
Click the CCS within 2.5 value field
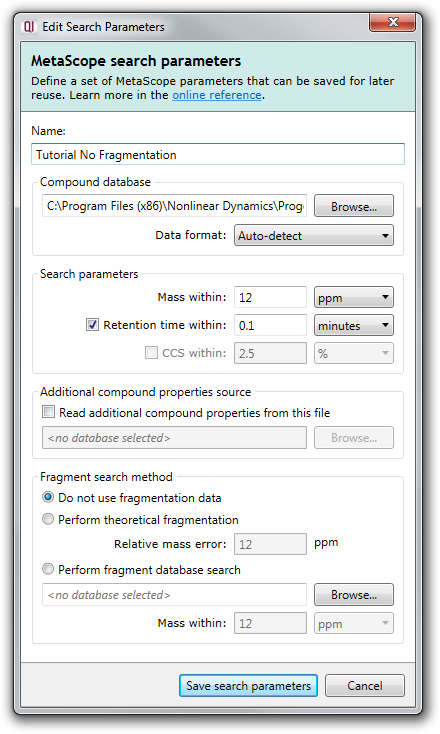coord(270,353)
